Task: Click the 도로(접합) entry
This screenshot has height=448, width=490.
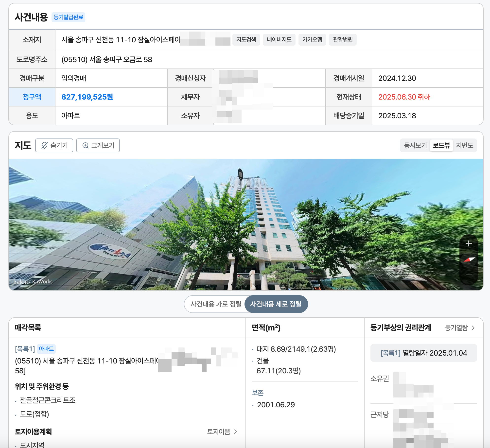Action: 34,414
